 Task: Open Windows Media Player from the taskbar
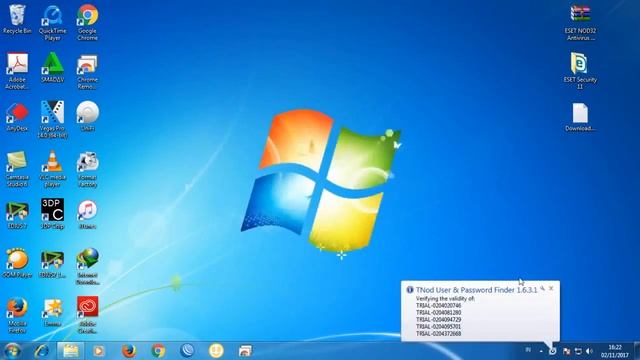[98, 351]
